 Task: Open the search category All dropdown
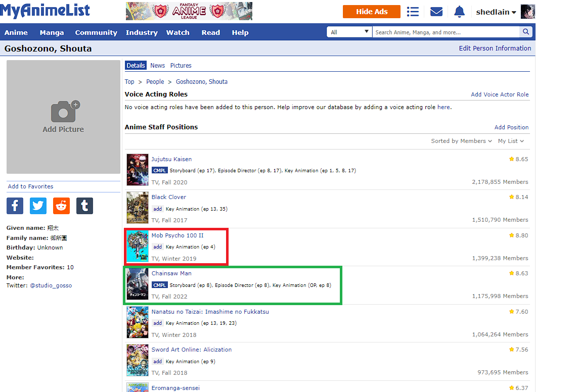click(x=349, y=32)
